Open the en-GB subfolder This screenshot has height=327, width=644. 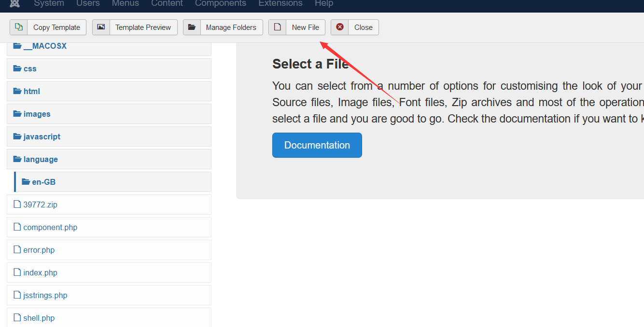pyautogui.click(x=43, y=182)
